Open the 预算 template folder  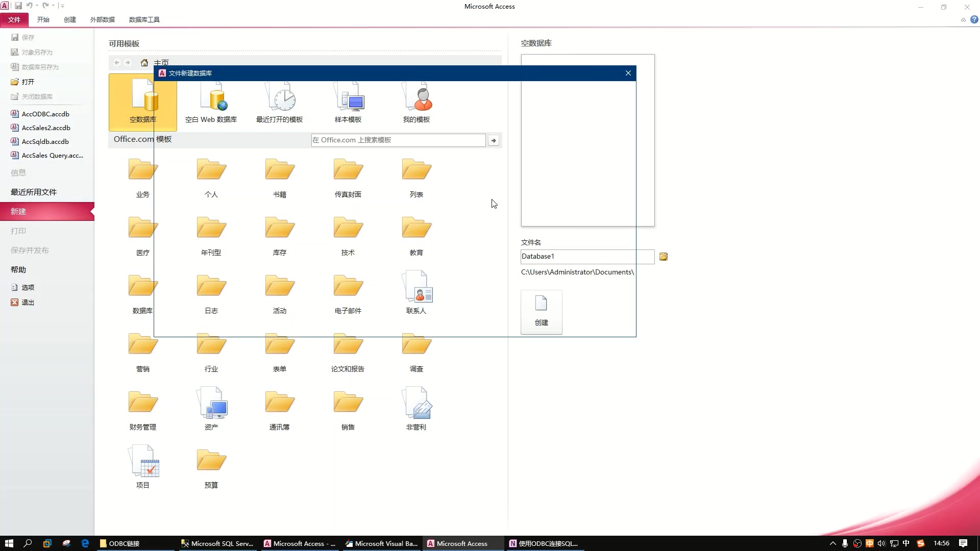[211, 469]
